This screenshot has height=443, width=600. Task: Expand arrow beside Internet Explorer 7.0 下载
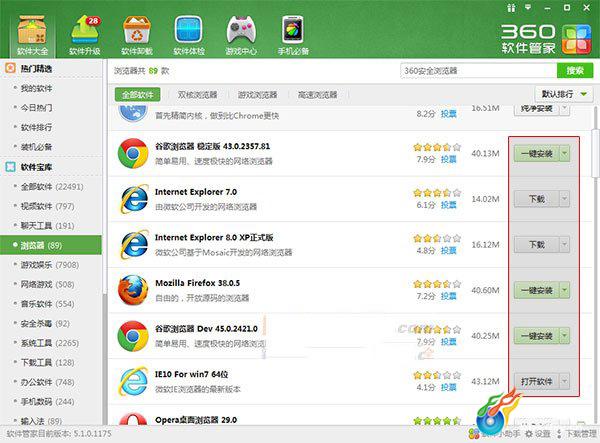point(564,199)
